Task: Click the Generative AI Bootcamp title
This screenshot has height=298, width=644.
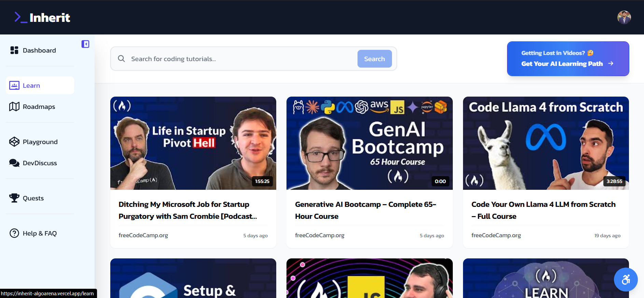Action: [x=366, y=210]
